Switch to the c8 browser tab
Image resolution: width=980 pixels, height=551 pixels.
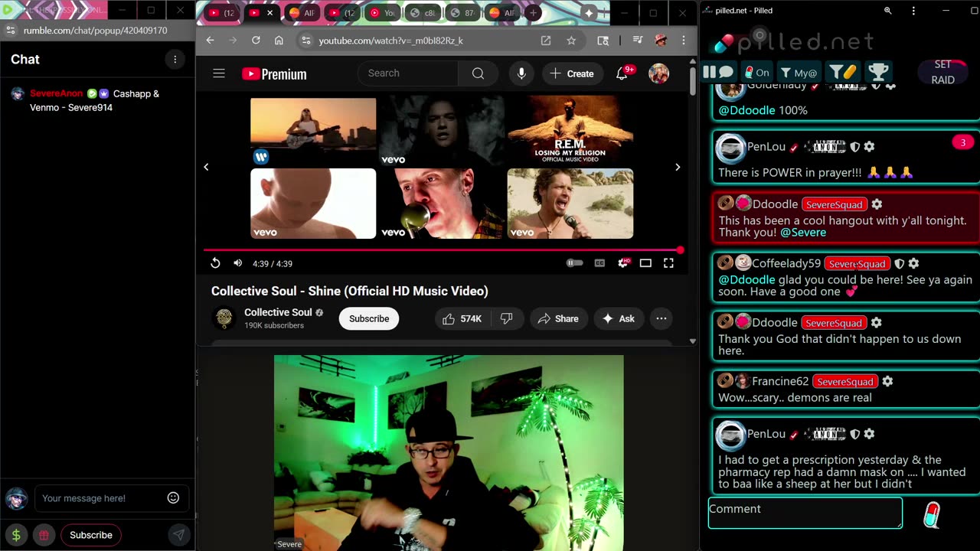pos(423,12)
